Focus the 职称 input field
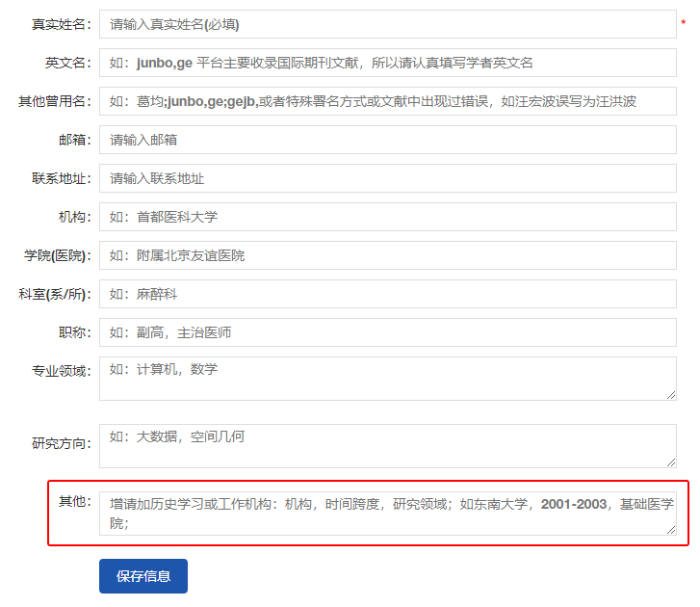Viewport: 700px width, 607px height. click(387, 332)
